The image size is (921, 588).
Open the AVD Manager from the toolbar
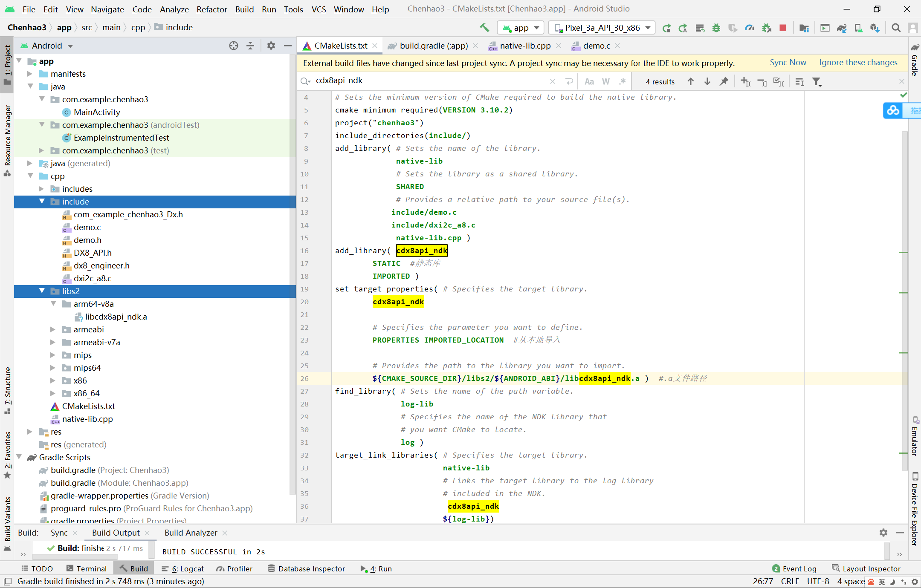point(825,27)
